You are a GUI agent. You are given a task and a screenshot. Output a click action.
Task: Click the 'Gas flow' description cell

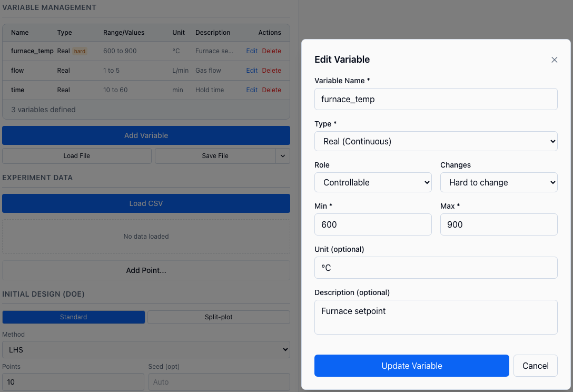(x=208, y=70)
